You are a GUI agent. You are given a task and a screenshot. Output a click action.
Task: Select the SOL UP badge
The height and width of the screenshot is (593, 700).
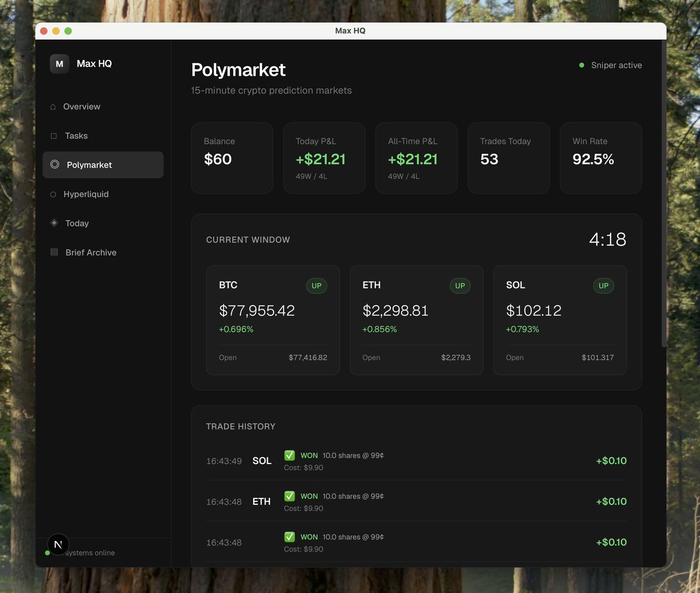pos(604,286)
